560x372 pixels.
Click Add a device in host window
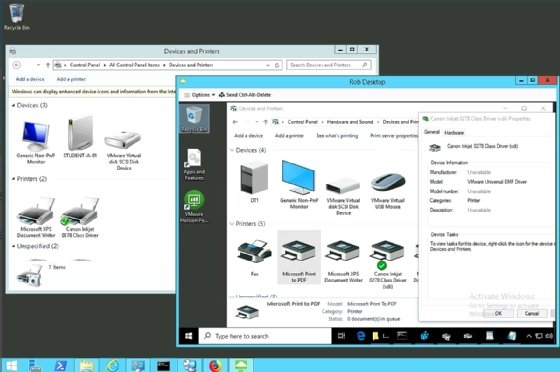tap(30, 79)
